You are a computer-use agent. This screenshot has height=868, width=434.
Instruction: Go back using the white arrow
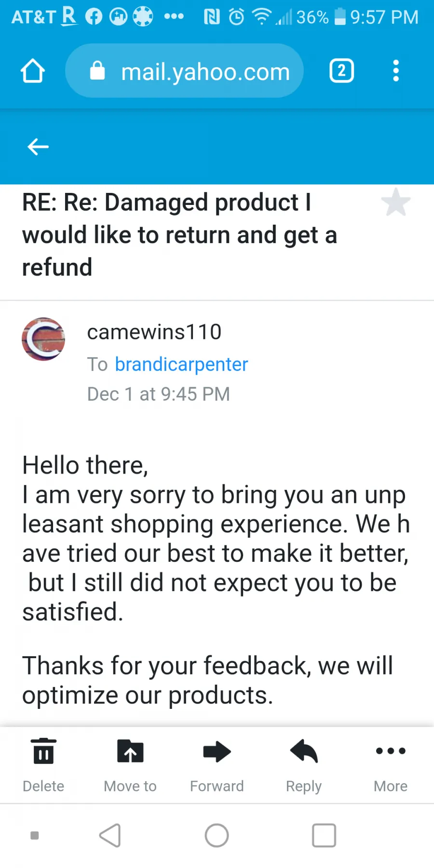[x=38, y=147]
